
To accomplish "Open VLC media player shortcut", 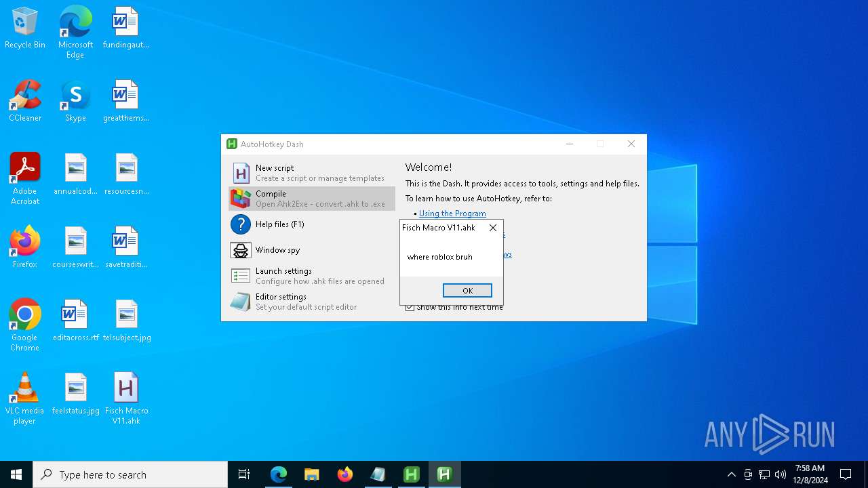I will tap(25, 398).
